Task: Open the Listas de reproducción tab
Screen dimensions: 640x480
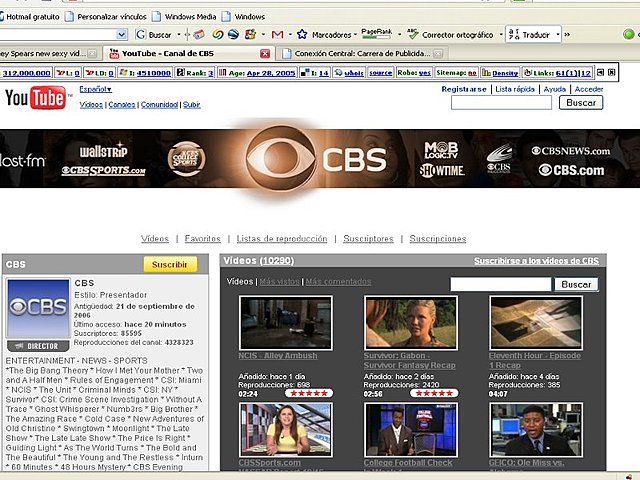Action: pyautogui.click(x=282, y=239)
